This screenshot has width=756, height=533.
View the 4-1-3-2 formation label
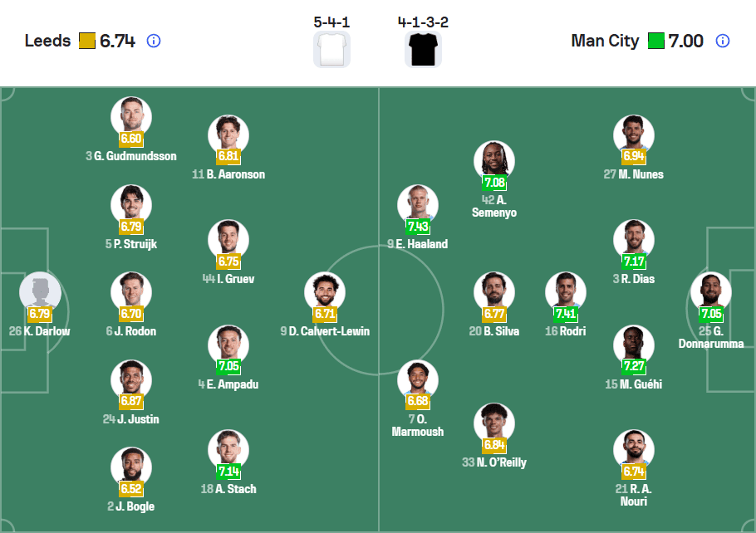click(x=423, y=21)
